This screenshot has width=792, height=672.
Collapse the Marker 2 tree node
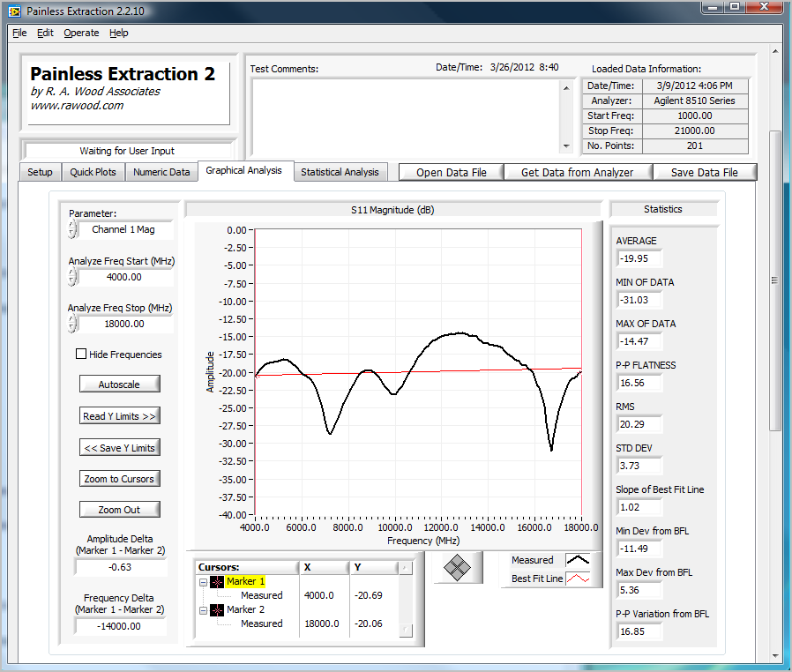203,610
